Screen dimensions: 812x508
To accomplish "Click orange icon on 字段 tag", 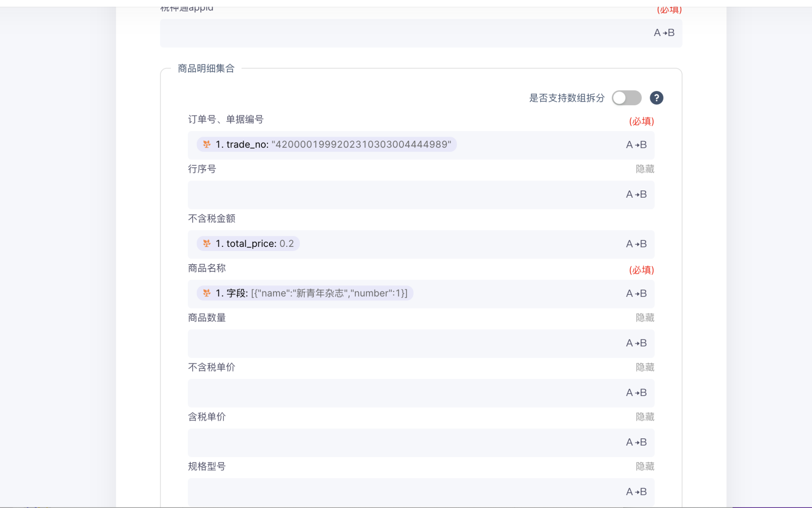I will [207, 293].
